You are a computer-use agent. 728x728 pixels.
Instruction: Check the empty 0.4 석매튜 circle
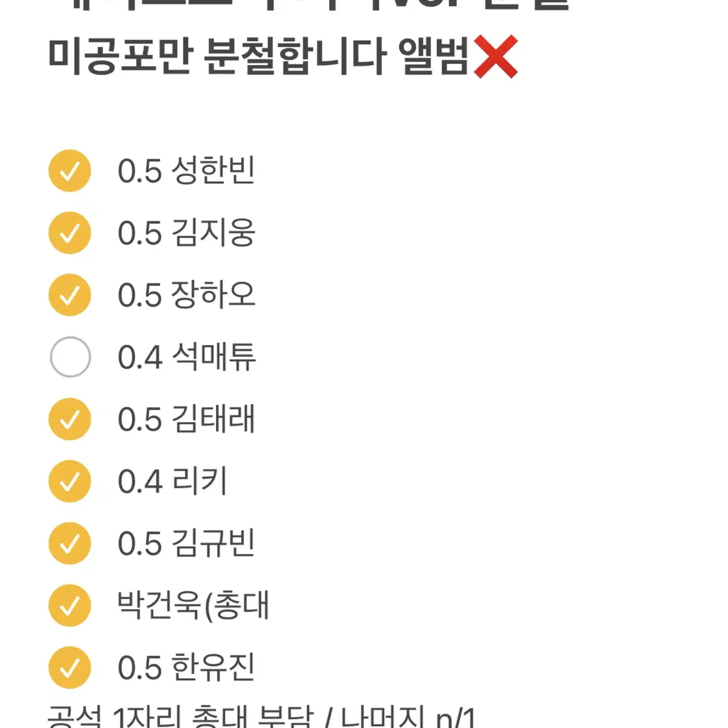tap(70, 357)
